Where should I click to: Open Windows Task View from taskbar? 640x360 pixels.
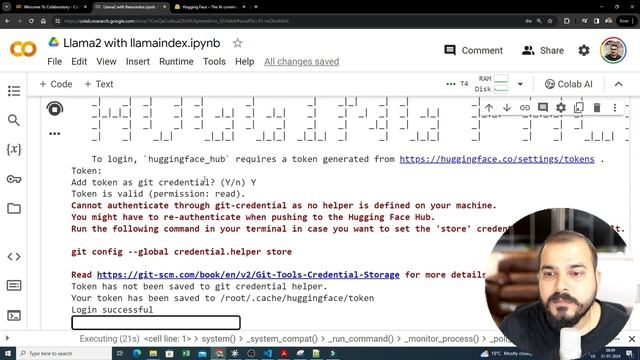[120, 353]
